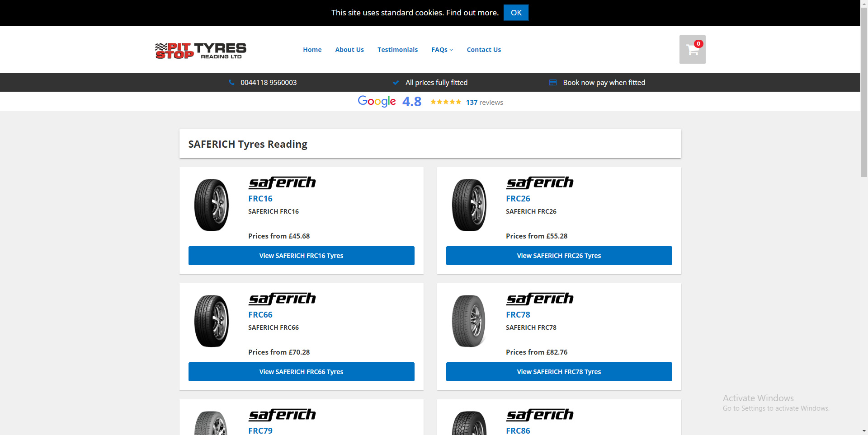Click the FRC16 tyre image

(212, 205)
